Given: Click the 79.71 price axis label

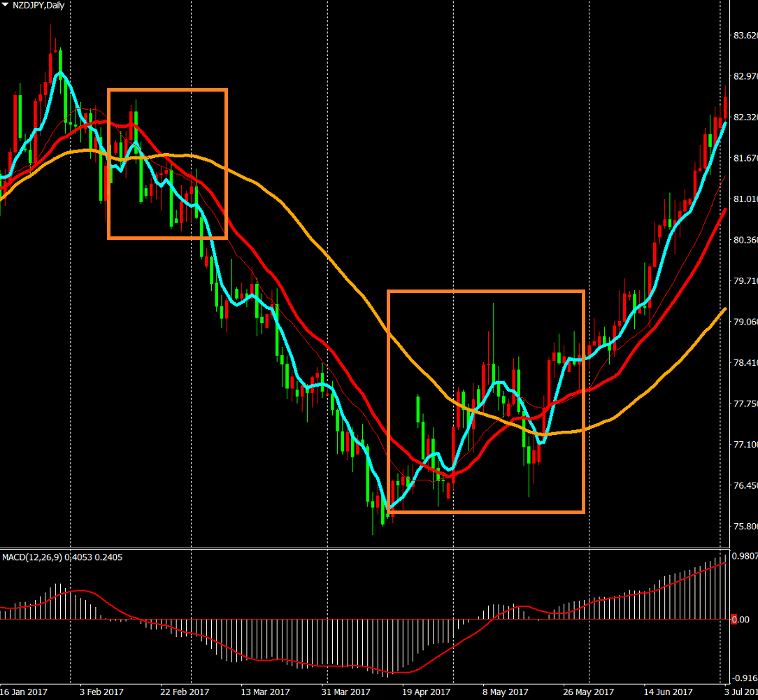Looking at the screenshot, I should click(x=745, y=281).
